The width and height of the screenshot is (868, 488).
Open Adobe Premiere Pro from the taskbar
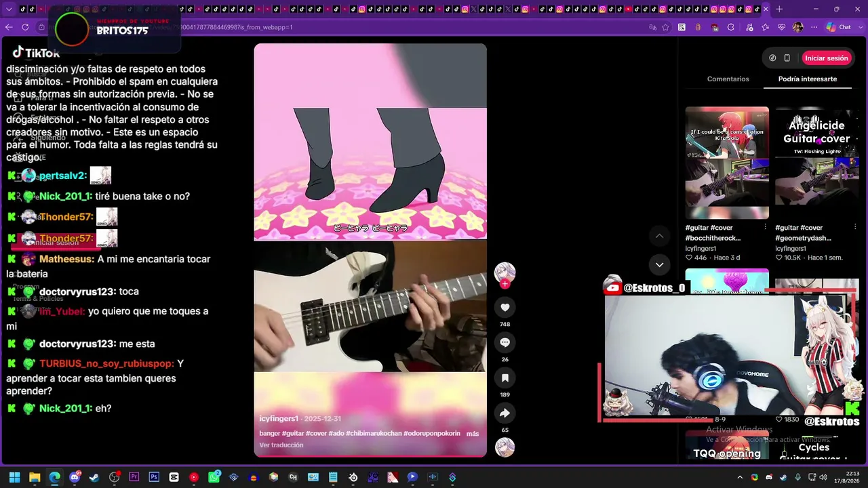tap(134, 477)
